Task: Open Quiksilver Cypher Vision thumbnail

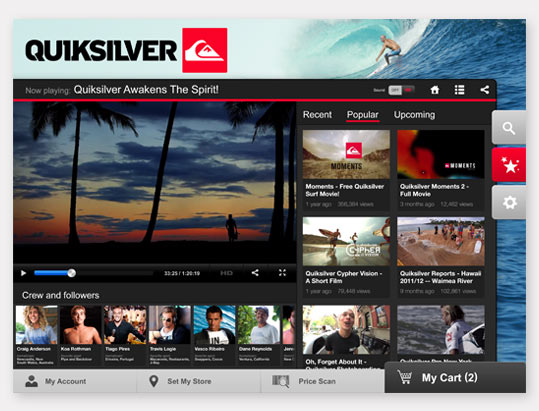Action: point(346,241)
